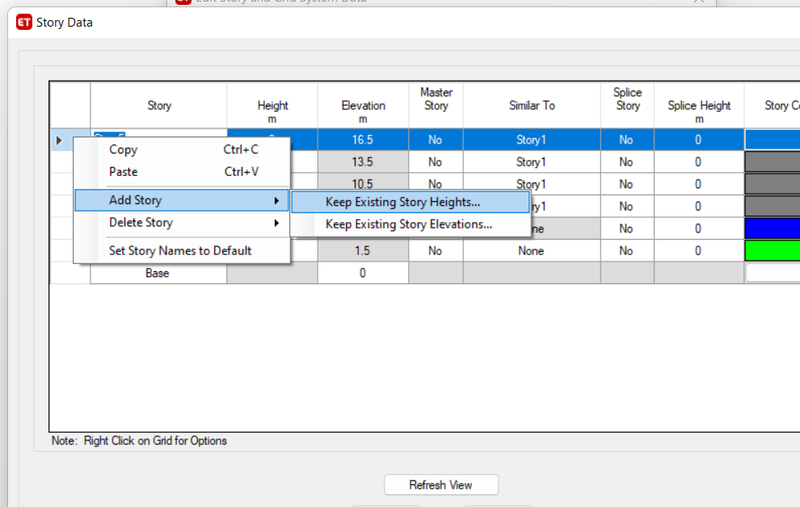800x507 pixels.
Task: Click Splice Height 0 in the 13.5 row
Action: pos(699,162)
